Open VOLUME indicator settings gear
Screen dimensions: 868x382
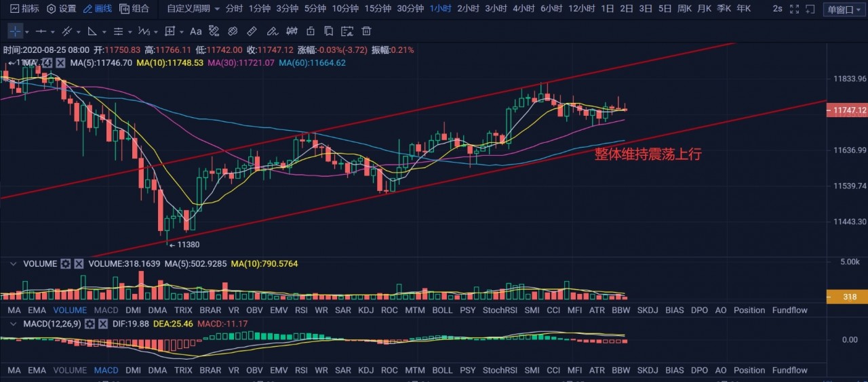[66, 263]
